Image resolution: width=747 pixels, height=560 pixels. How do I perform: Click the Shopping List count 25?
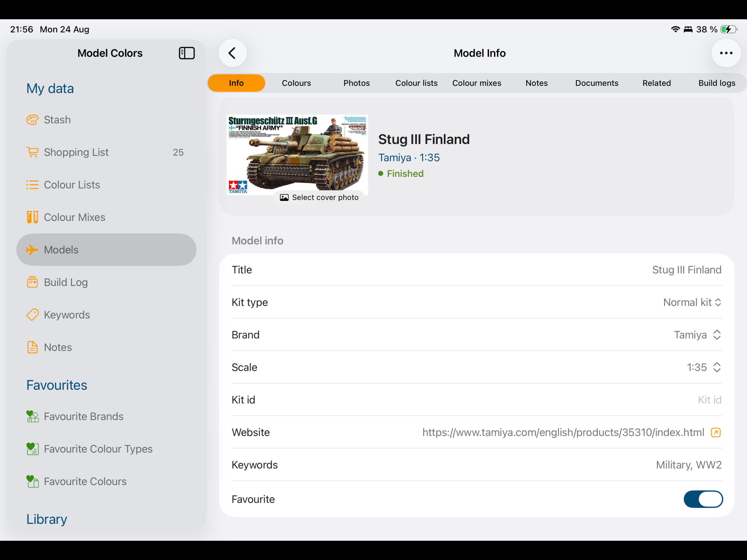pos(178,152)
